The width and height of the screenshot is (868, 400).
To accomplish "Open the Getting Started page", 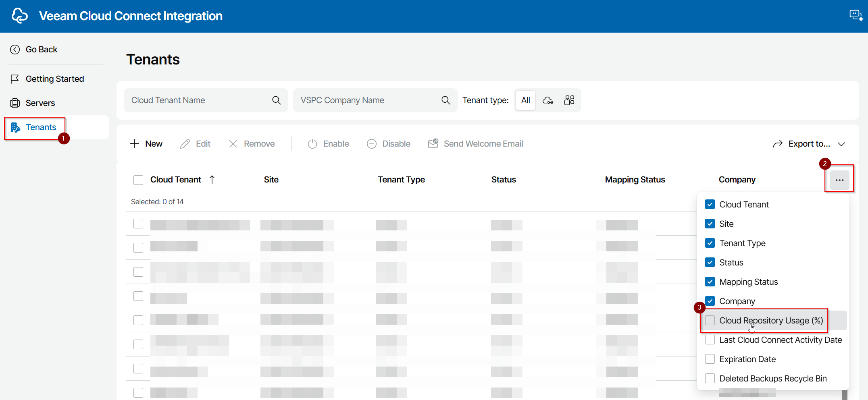I will [55, 79].
